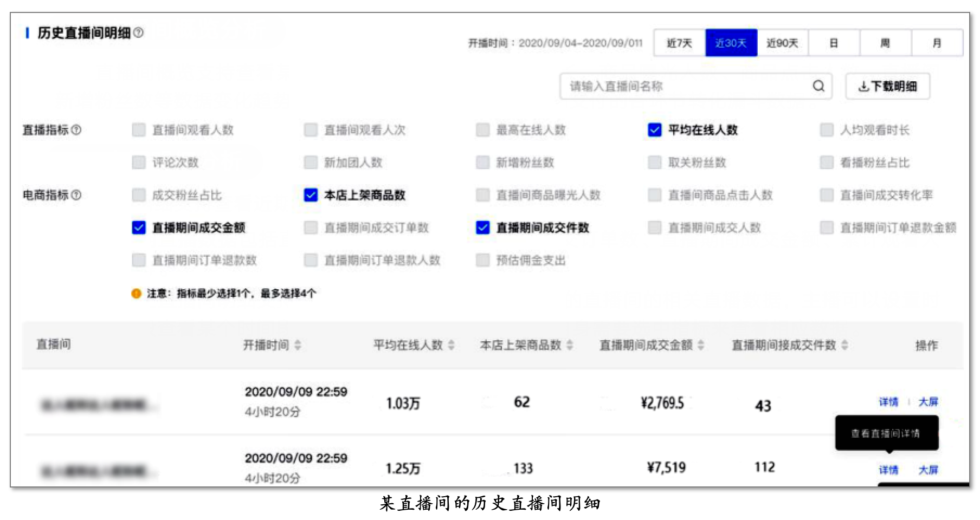Click the ¥7,519 transaction amount cell
Image resolution: width=980 pixels, height=520 pixels.
667,467
